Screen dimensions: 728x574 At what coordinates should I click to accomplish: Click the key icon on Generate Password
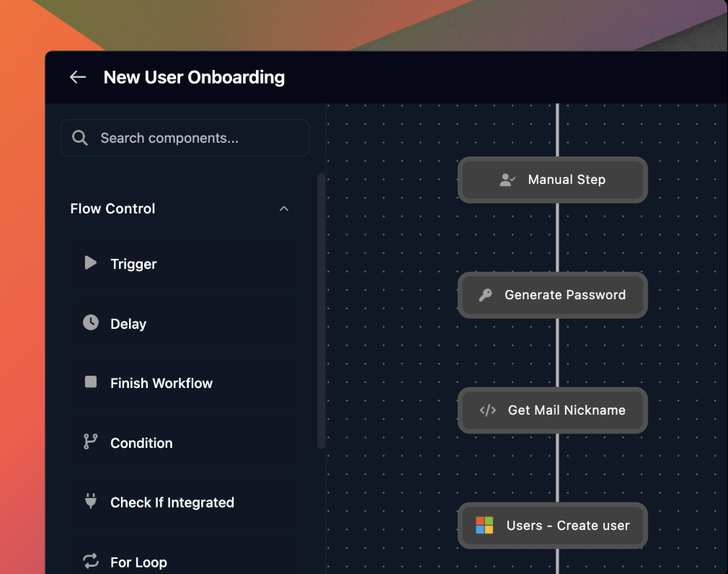point(486,295)
